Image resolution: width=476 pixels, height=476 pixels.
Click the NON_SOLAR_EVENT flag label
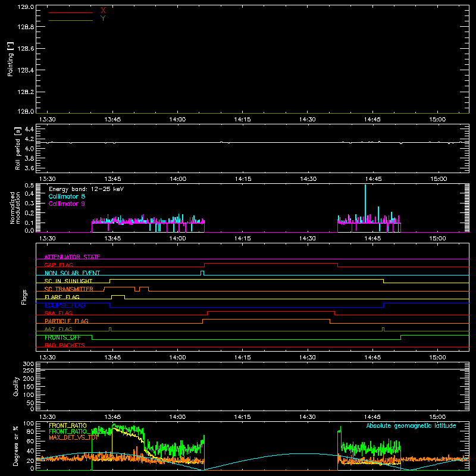(72, 273)
